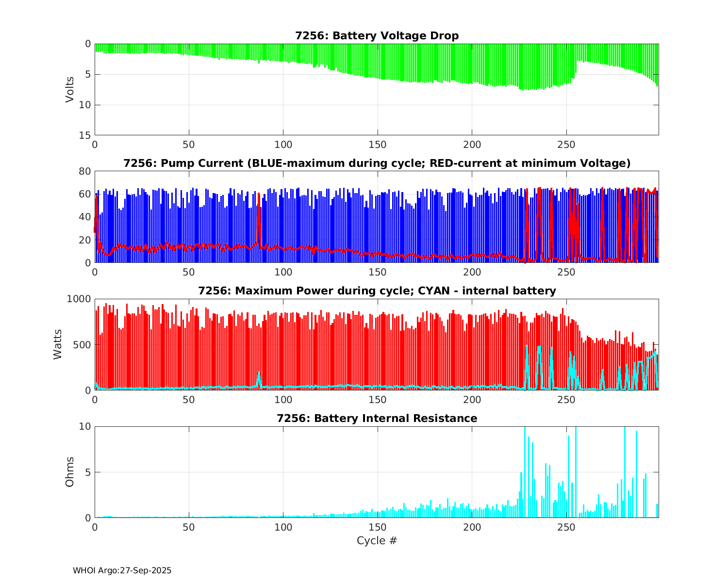Click the Watts y-axis label
The height and width of the screenshot is (582, 728).
[x=58, y=344]
